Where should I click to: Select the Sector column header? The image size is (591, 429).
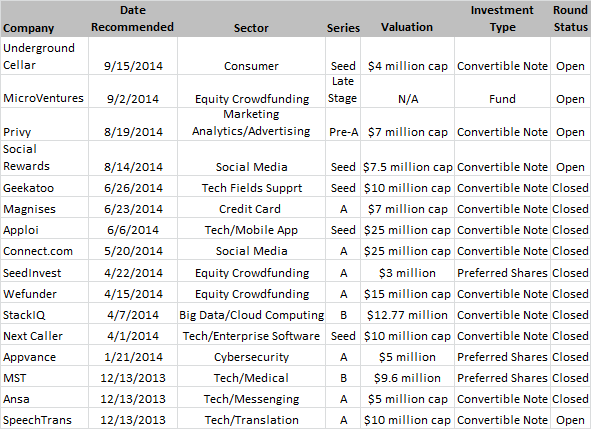(x=251, y=19)
